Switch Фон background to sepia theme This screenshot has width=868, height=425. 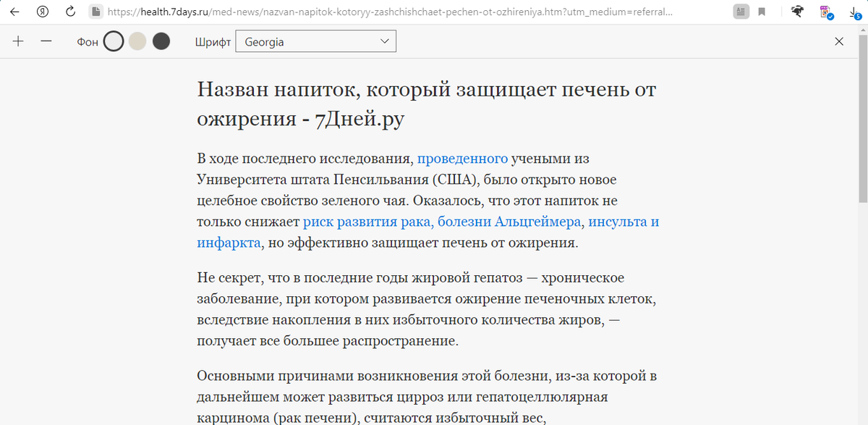tap(137, 41)
